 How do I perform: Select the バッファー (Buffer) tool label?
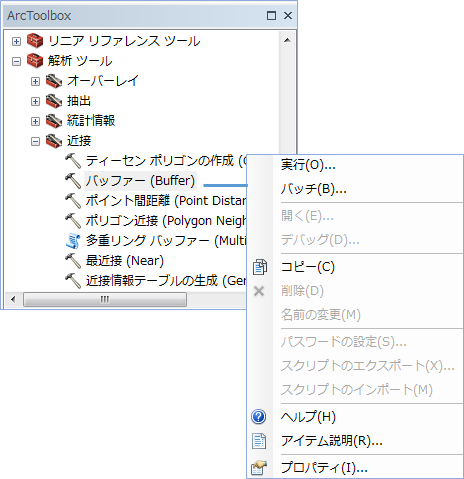click(140, 181)
